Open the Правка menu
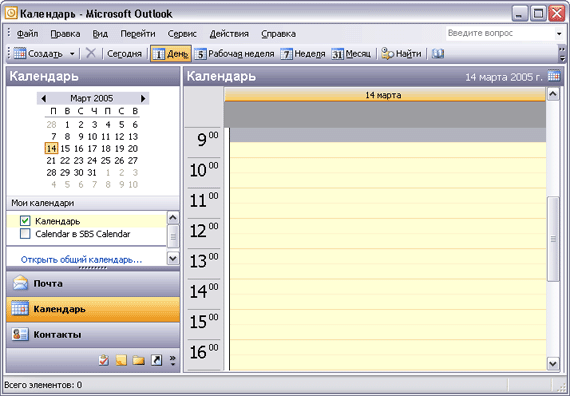The height and width of the screenshot is (396, 570). (x=65, y=34)
